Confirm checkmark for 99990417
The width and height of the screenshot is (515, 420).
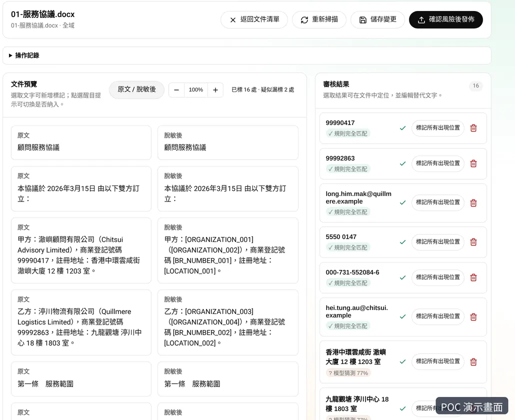coord(402,128)
